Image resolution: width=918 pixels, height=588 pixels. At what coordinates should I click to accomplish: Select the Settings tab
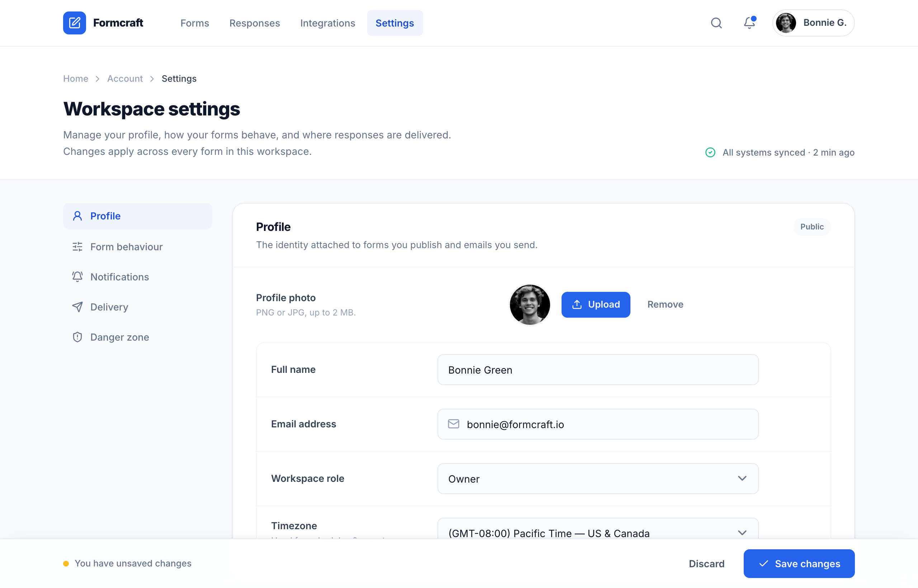pos(395,23)
